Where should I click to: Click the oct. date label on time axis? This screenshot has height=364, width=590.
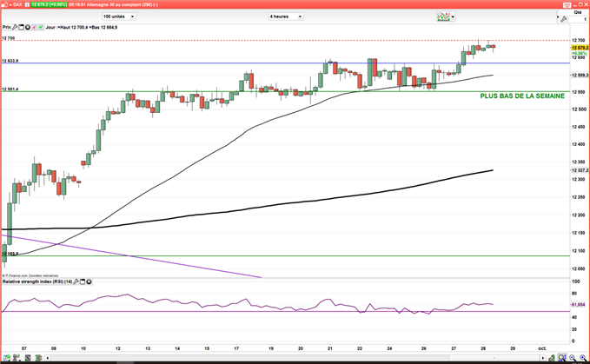pyautogui.click(x=542, y=348)
